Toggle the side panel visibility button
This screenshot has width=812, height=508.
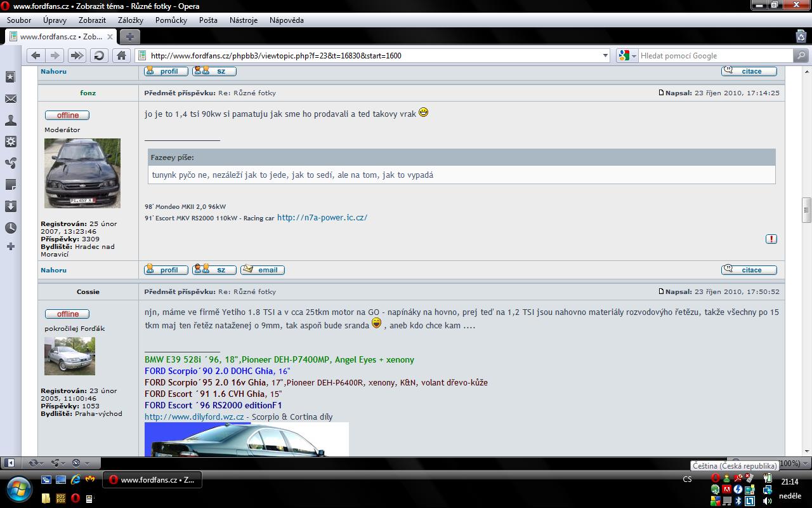10,463
